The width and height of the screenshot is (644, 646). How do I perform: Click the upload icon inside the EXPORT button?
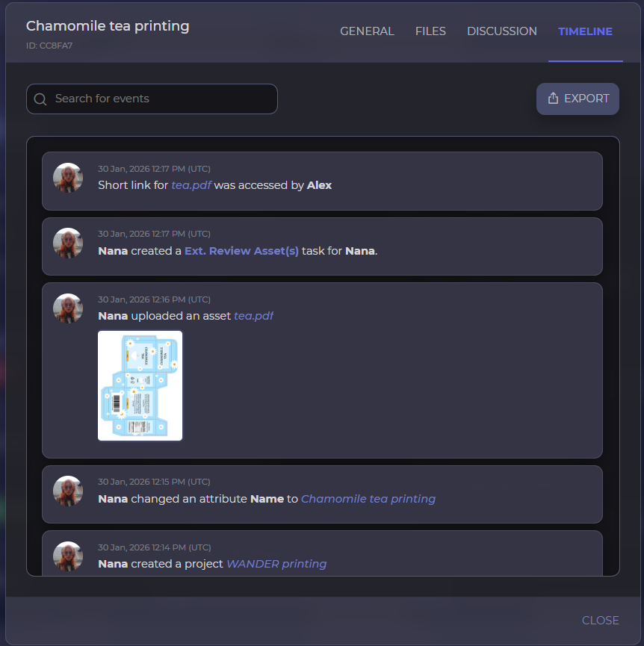[x=553, y=98]
